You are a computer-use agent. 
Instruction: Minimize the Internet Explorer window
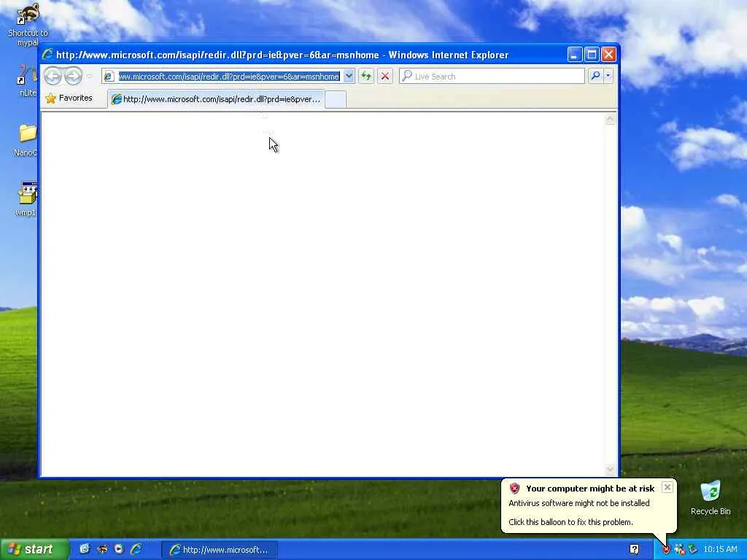coord(575,55)
